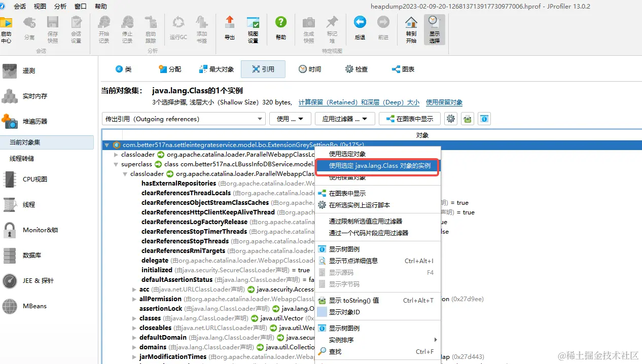Expand the classes field node
The height and width of the screenshot is (364, 642).
134,318
